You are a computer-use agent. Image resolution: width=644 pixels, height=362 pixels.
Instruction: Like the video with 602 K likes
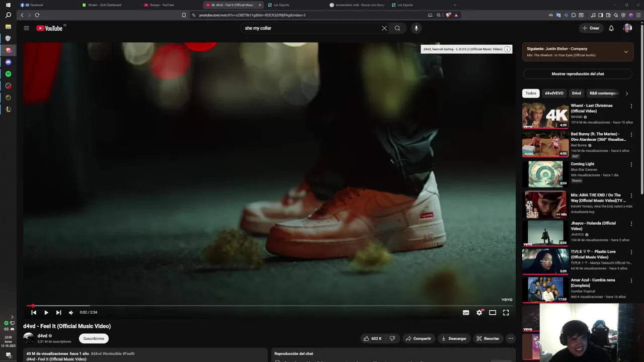point(373,338)
